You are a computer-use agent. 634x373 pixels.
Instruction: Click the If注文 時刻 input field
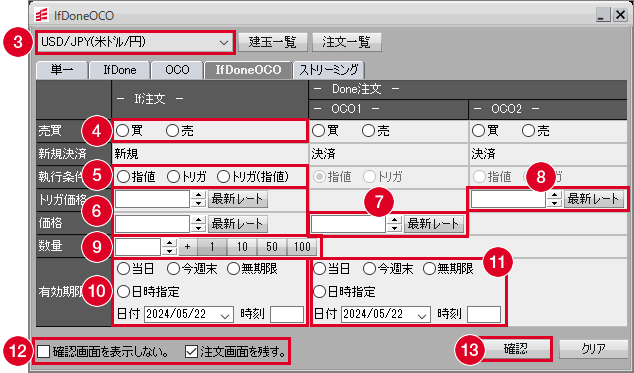287,314
